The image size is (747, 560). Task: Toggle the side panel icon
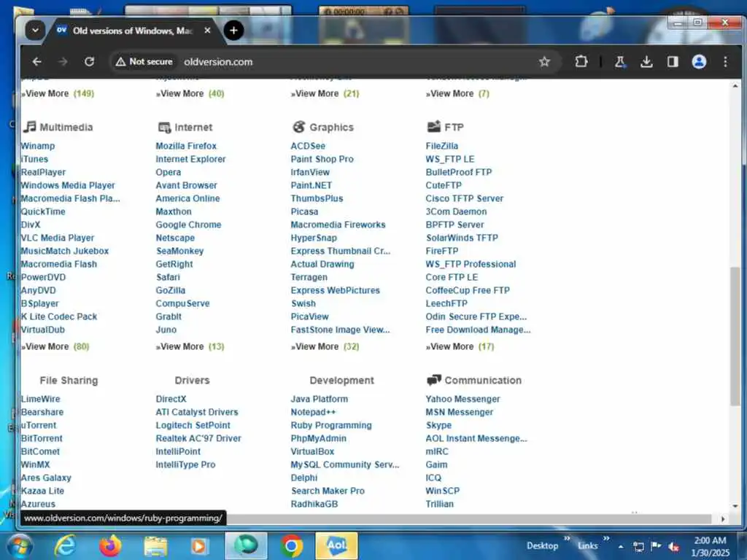[x=673, y=61]
